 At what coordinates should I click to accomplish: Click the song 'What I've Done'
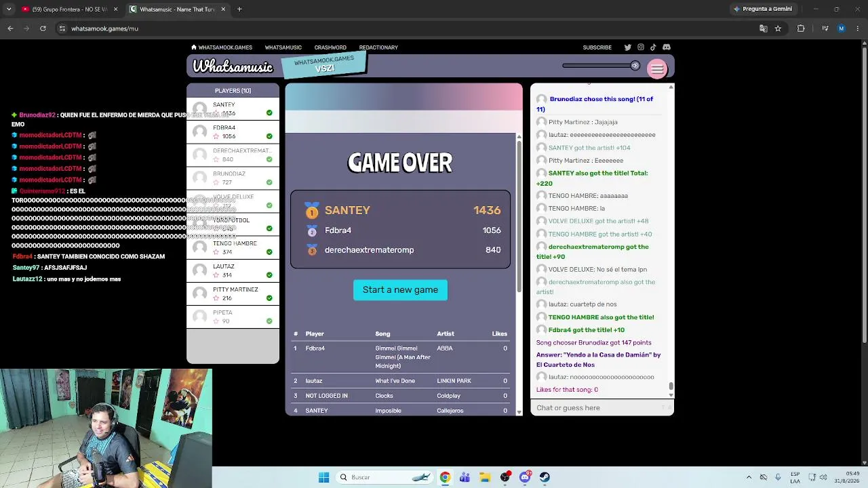395,381
